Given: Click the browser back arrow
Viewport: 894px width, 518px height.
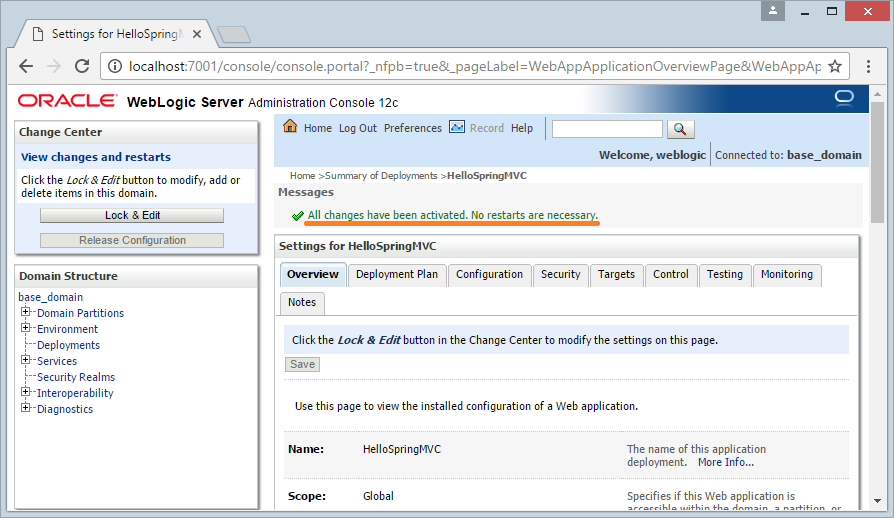Looking at the screenshot, I should 26,66.
